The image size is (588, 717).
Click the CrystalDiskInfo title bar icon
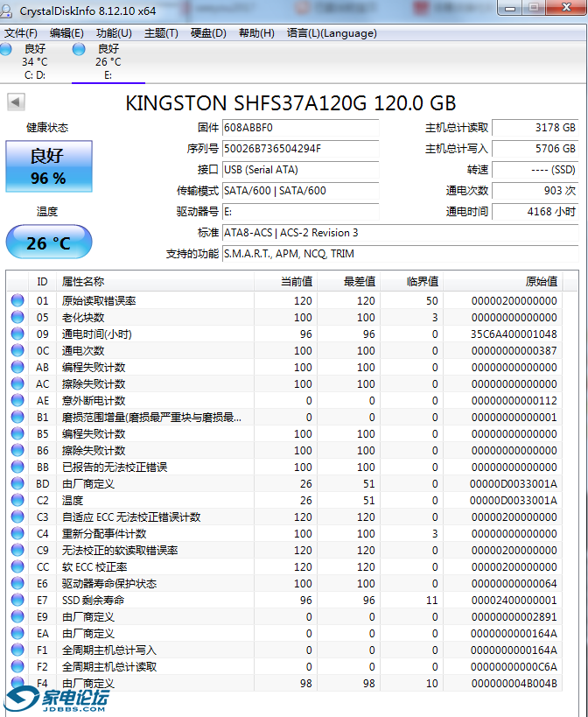tap(6, 11)
